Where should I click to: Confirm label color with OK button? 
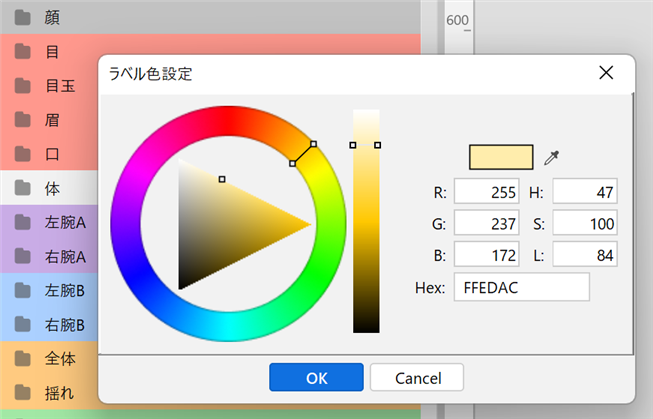[316, 377]
